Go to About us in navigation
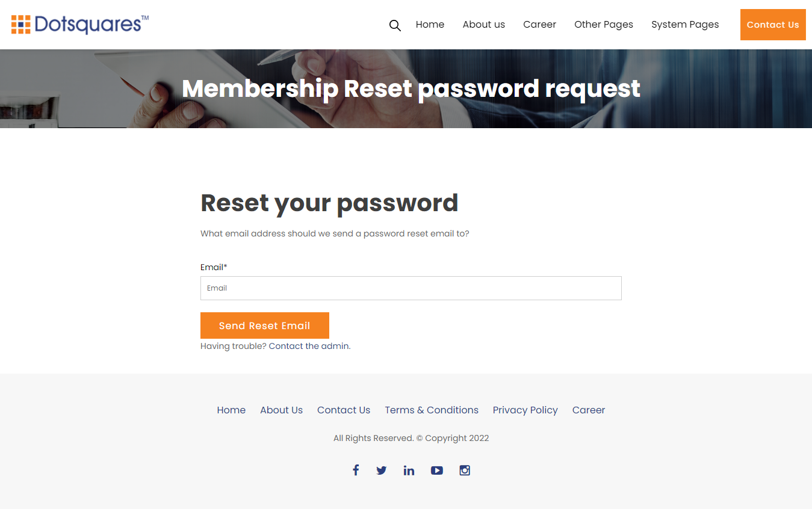Viewport: 812px width, 509px height. pos(483,25)
